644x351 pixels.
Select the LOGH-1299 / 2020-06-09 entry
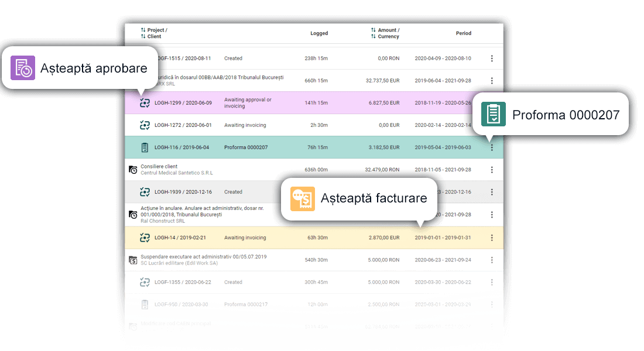click(x=183, y=103)
